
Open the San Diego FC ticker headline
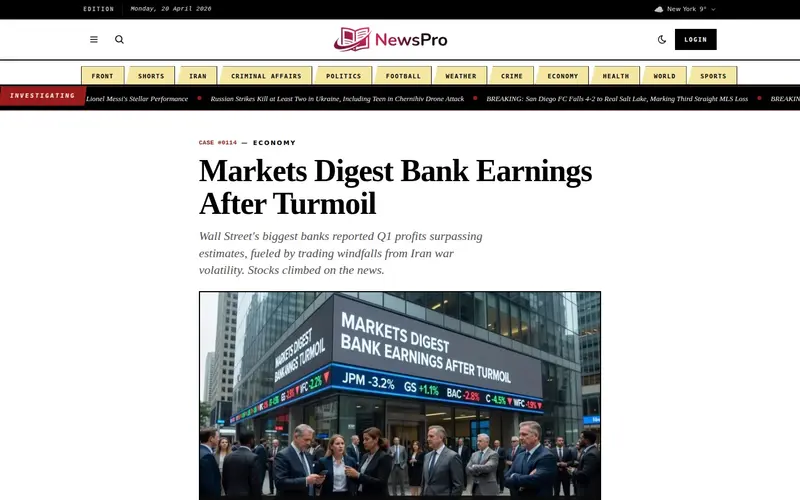tap(617, 99)
